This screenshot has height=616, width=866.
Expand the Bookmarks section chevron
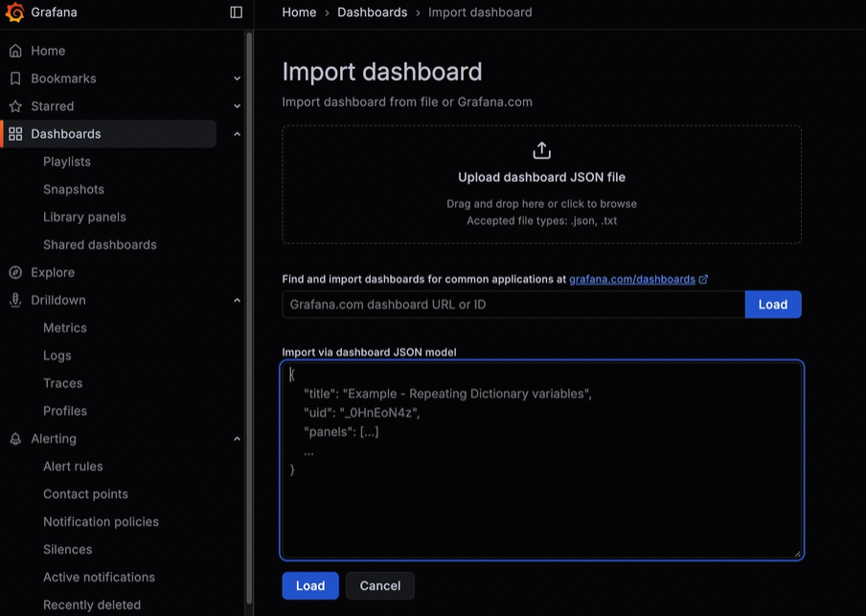click(237, 79)
